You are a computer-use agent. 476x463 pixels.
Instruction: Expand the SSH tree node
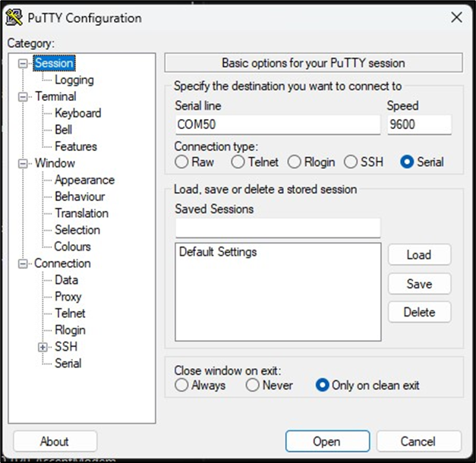[43, 347]
